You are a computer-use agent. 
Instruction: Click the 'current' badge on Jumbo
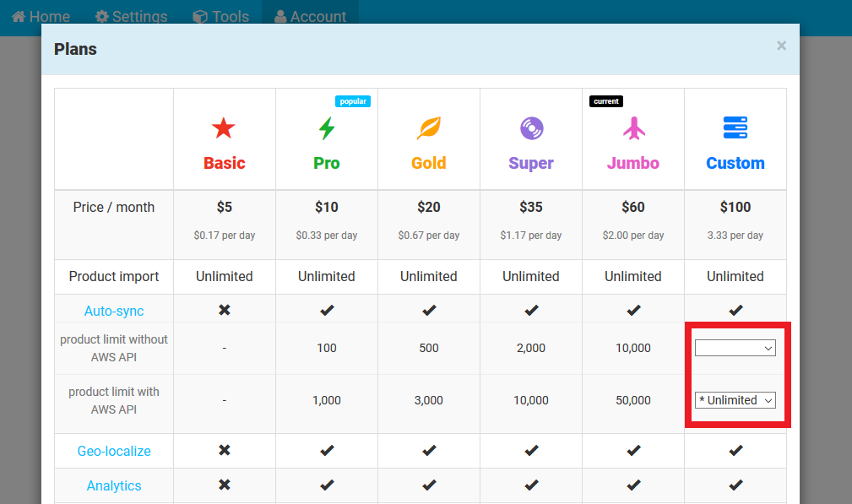click(x=606, y=101)
